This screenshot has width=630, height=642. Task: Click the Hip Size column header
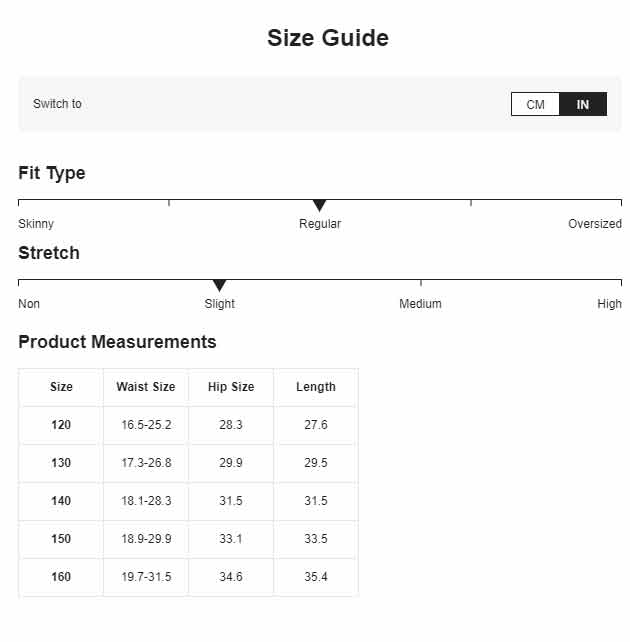pyautogui.click(x=231, y=387)
